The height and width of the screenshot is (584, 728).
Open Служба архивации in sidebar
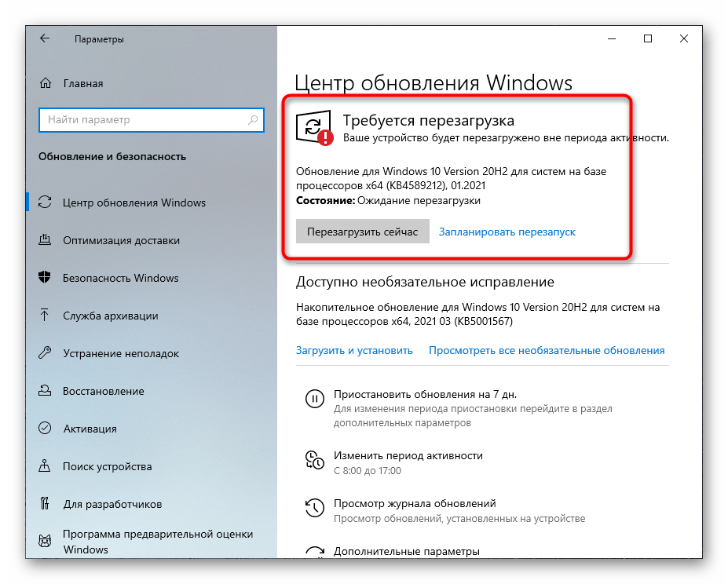click(110, 316)
